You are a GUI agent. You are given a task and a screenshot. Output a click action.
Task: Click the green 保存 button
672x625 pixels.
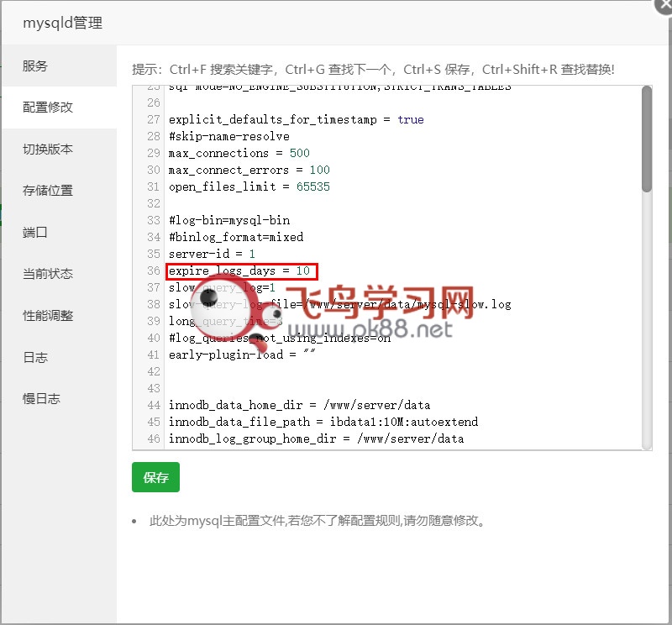coord(155,477)
